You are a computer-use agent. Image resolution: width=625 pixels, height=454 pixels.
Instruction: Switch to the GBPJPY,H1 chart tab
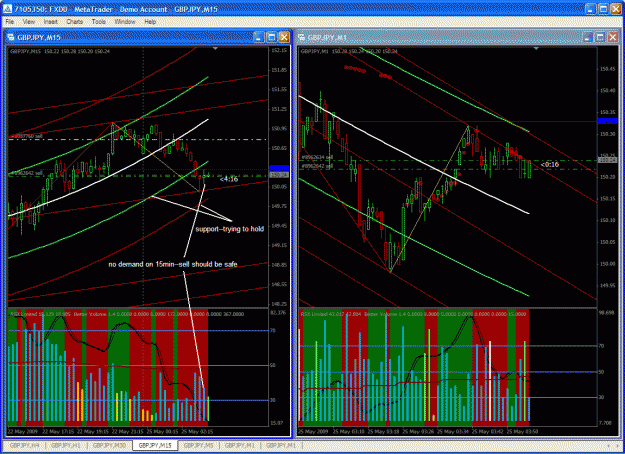click(66, 445)
